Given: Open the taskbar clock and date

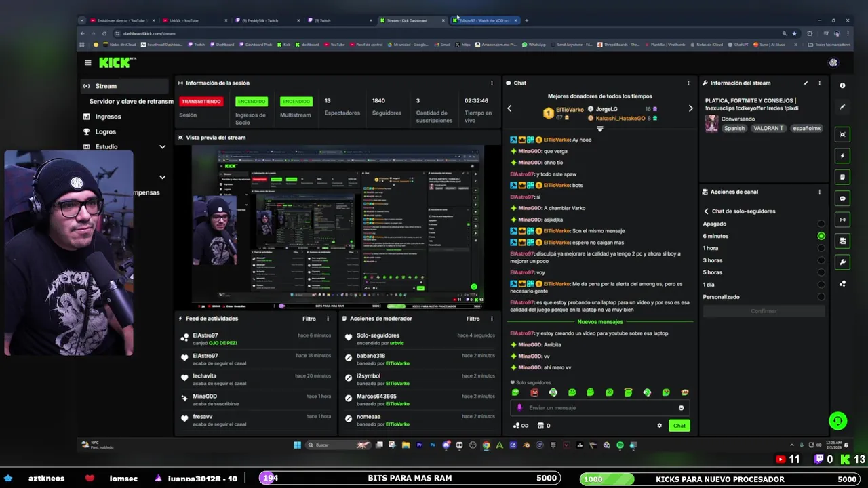Looking at the screenshot, I should click(x=834, y=445).
